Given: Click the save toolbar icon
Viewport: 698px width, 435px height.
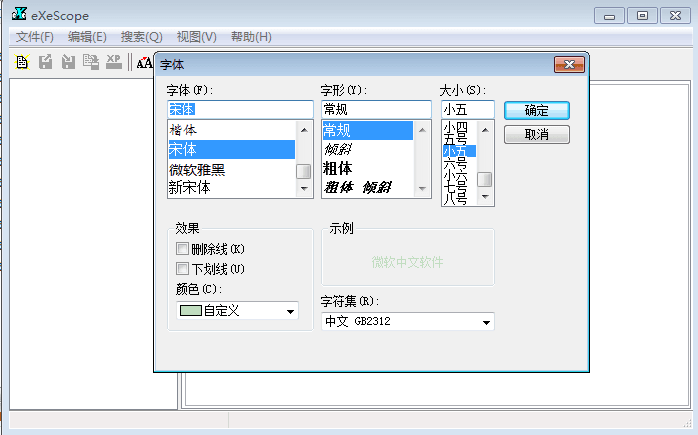Looking at the screenshot, I should point(45,63).
